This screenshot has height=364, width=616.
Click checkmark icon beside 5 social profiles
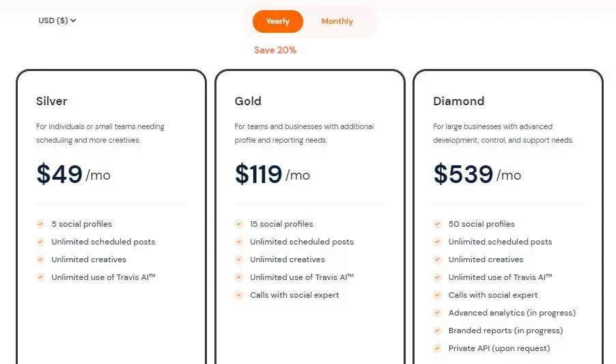pos(40,224)
